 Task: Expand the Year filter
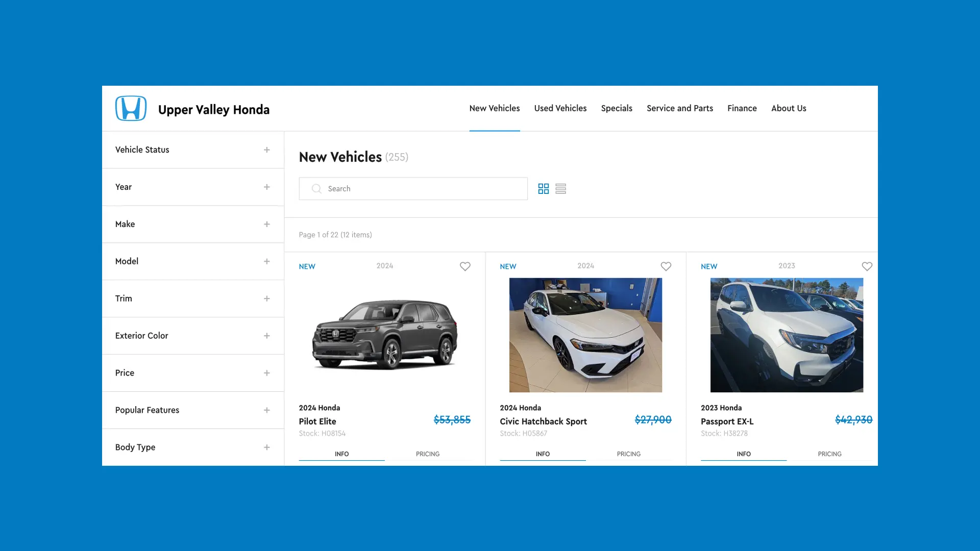point(266,186)
